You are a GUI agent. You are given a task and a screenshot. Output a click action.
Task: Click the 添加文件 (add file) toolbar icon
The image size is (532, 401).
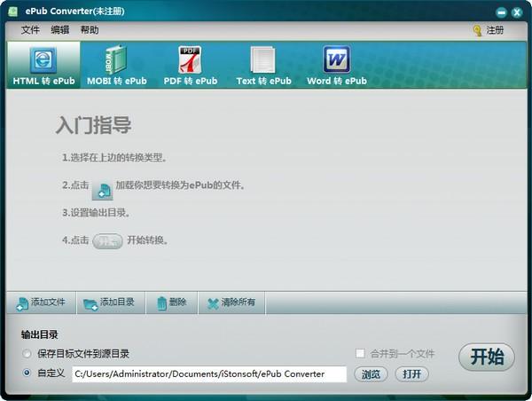point(22,303)
